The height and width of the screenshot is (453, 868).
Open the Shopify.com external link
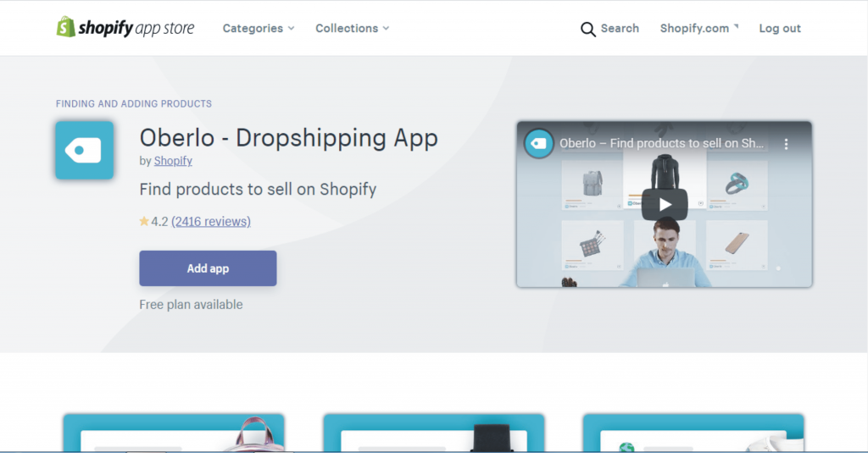point(699,28)
